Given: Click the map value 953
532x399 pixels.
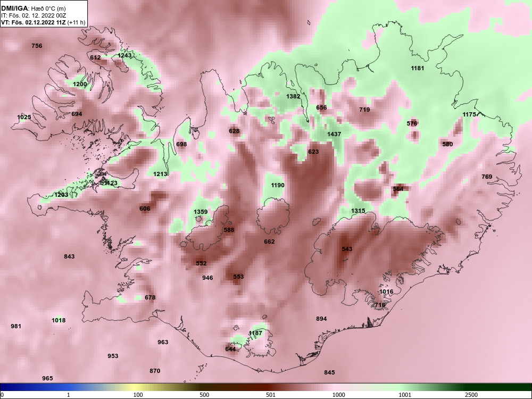Looking at the screenshot, I should 113,356.
